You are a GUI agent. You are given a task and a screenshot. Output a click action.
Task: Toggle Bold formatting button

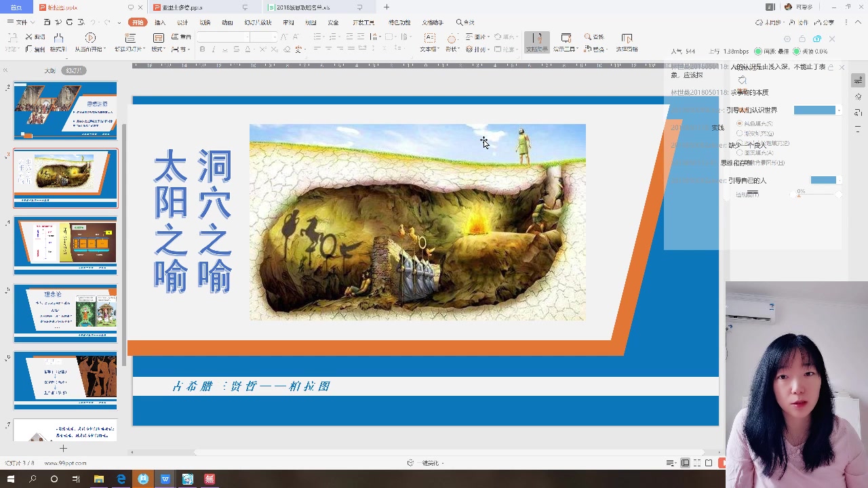coord(202,49)
